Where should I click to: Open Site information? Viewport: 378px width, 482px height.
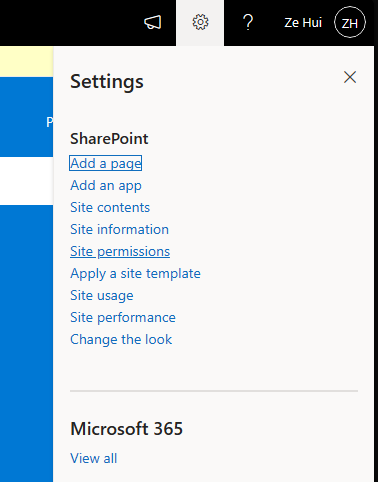119,229
